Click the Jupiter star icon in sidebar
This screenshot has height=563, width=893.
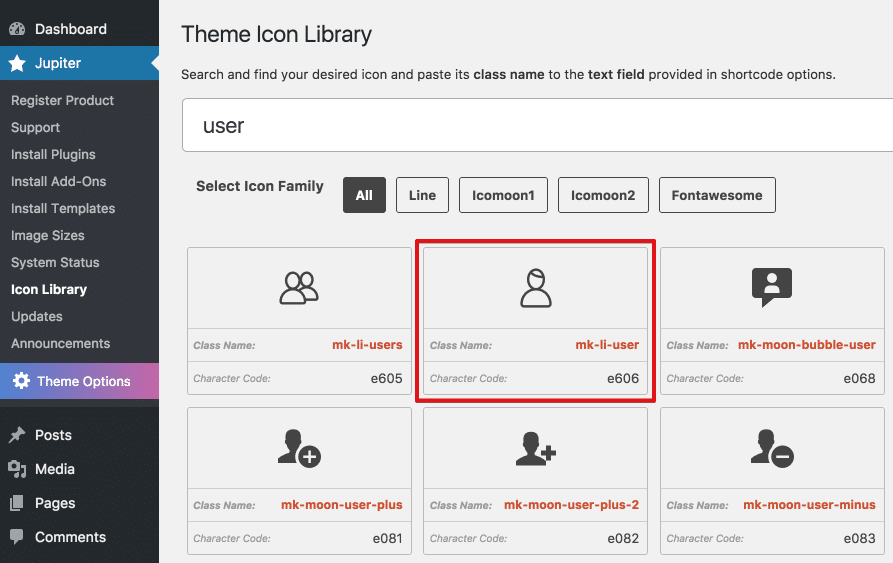[x=17, y=63]
